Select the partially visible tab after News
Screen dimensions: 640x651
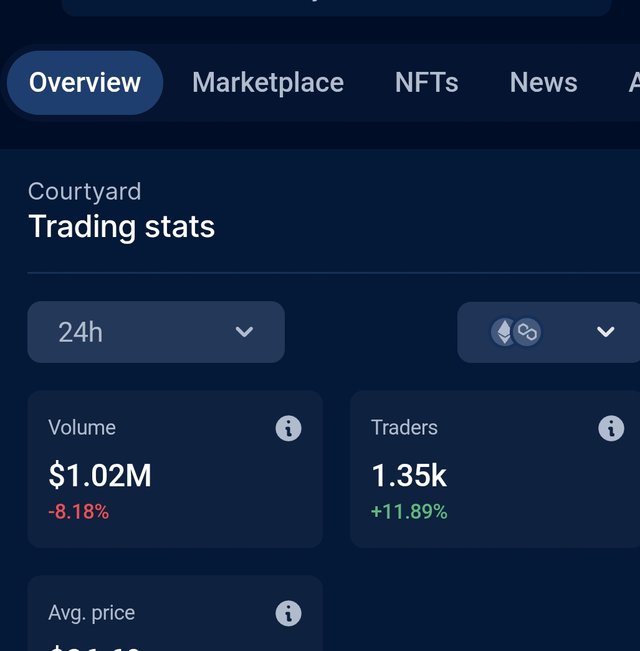click(x=633, y=82)
